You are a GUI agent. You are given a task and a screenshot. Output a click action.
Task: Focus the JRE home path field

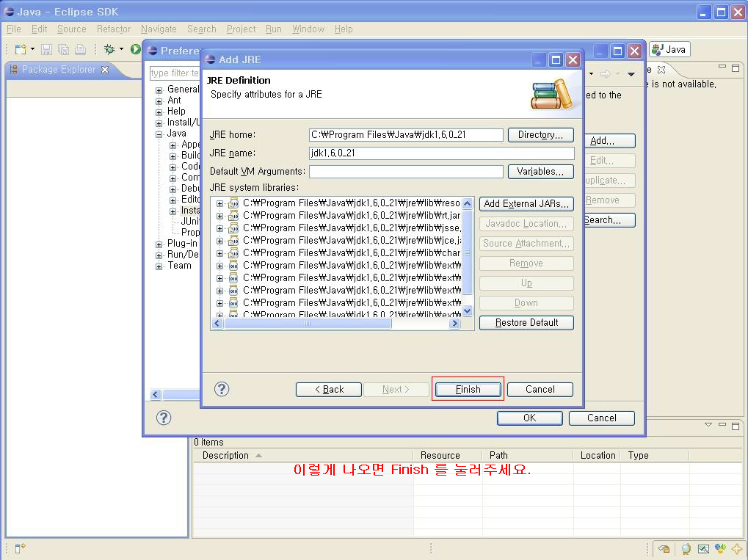click(406, 135)
